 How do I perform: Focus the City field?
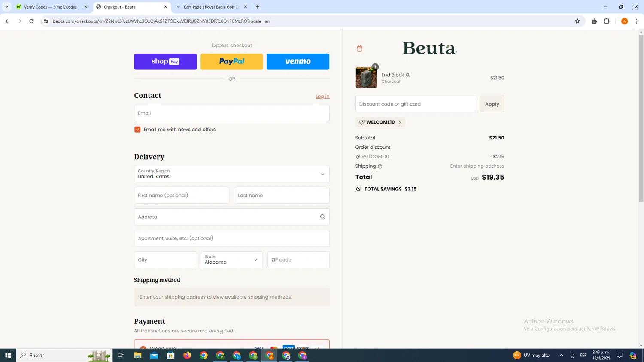(165, 260)
